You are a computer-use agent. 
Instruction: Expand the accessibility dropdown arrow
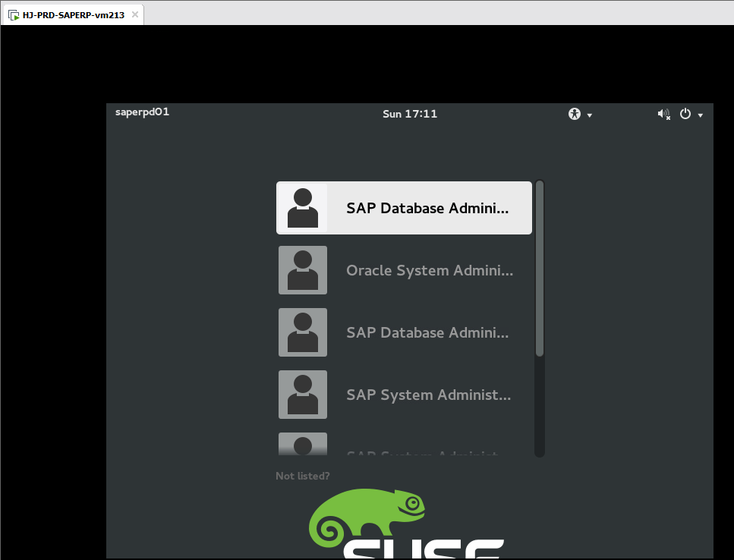(589, 115)
